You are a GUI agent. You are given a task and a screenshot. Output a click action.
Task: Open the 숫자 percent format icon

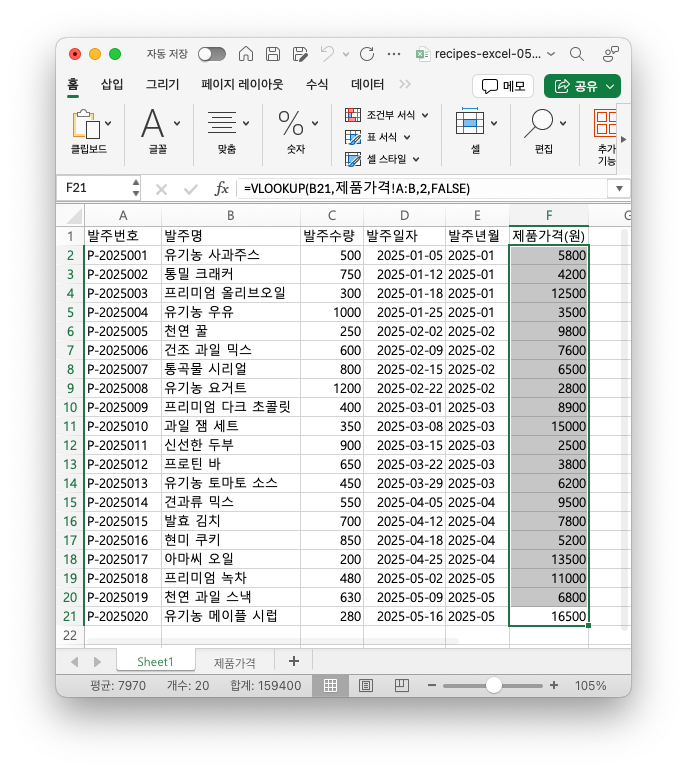[291, 124]
